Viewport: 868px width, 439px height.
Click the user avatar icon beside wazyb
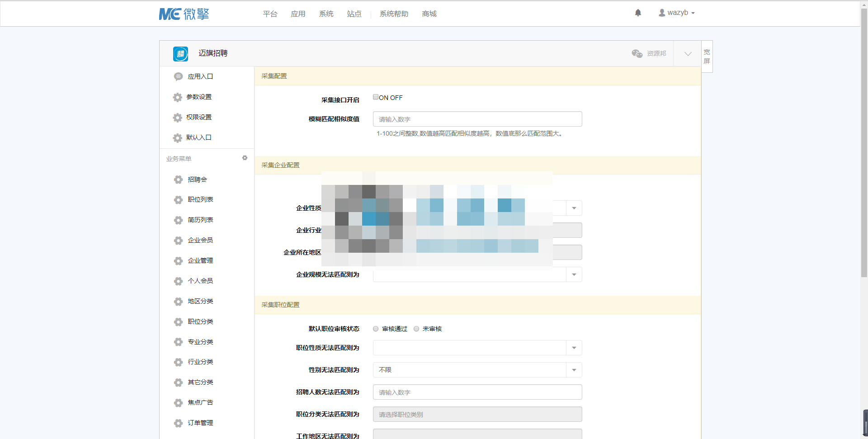[662, 13]
